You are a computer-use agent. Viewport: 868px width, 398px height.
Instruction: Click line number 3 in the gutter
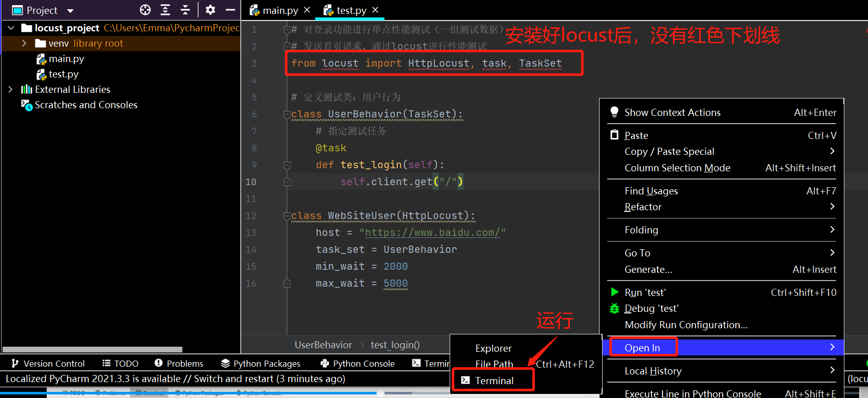(254, 63)
